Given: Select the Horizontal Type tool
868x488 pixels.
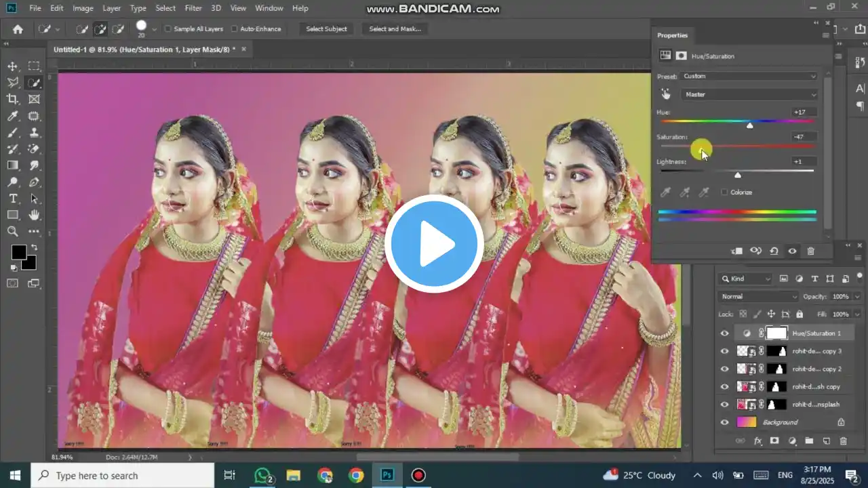Looking at the screenshot, I should pyautogui.click(x=13, y=199).
